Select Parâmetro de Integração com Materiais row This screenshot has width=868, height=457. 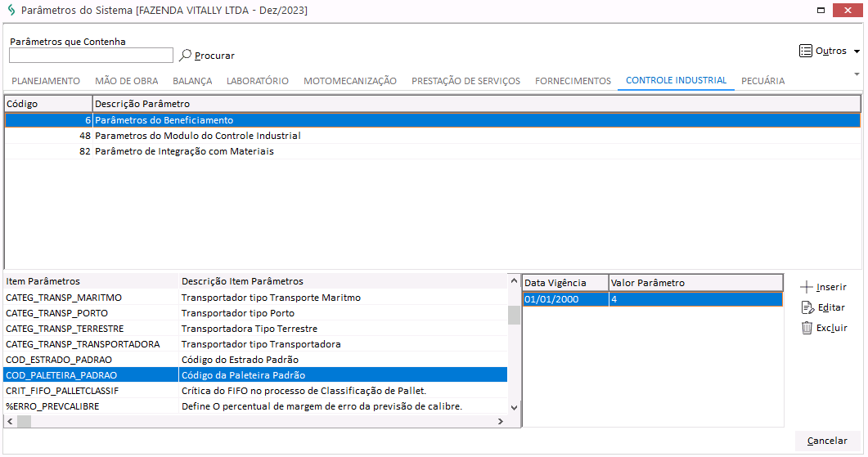coord(433,151)
